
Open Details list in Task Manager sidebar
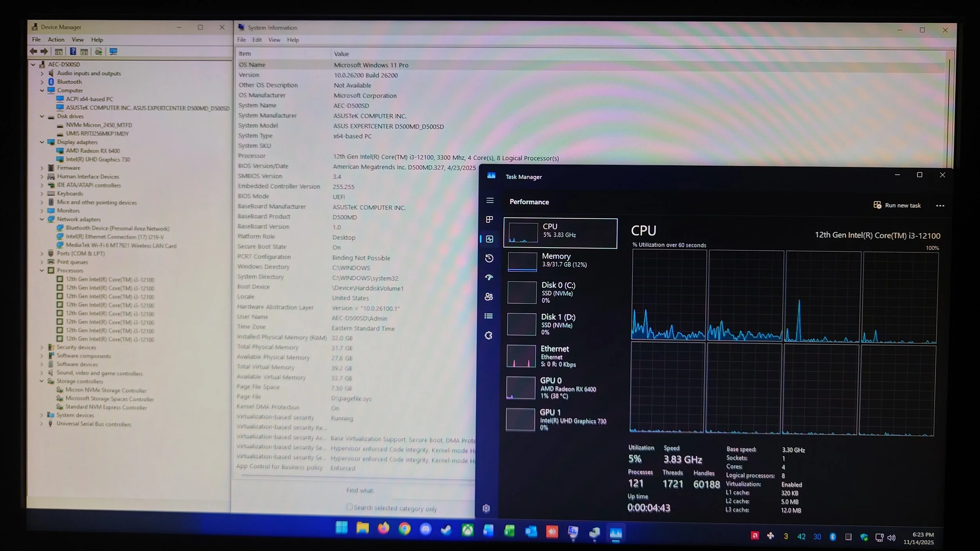[488, 316]
